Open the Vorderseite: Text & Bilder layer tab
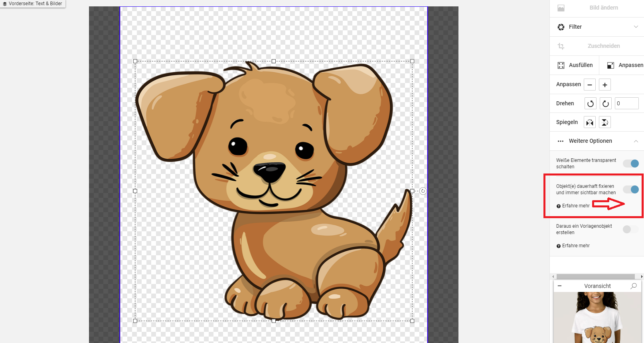644x343 pixels. tap(32, 4)
